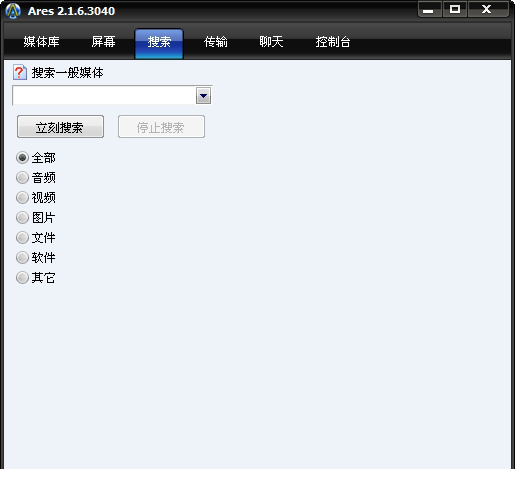This screenshot has width=515, height=487.
Task: Click the Ares application logo icon
Action: coord(13,11)
